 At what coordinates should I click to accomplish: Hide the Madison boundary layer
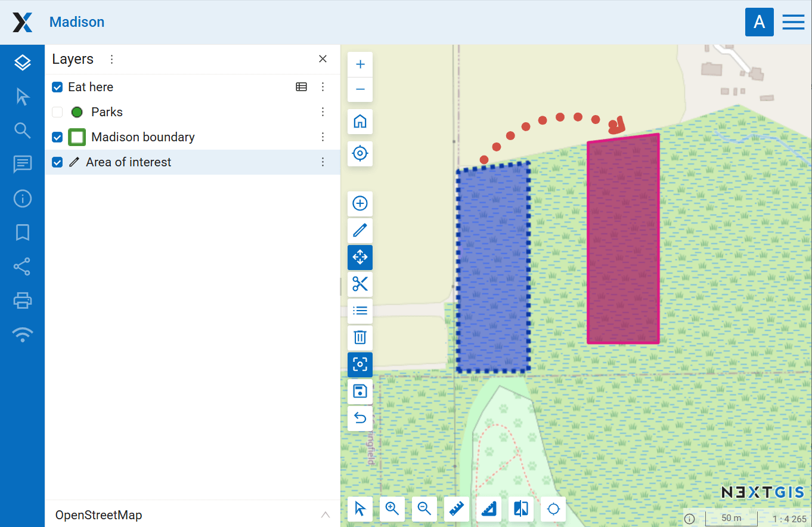[57, 137]
